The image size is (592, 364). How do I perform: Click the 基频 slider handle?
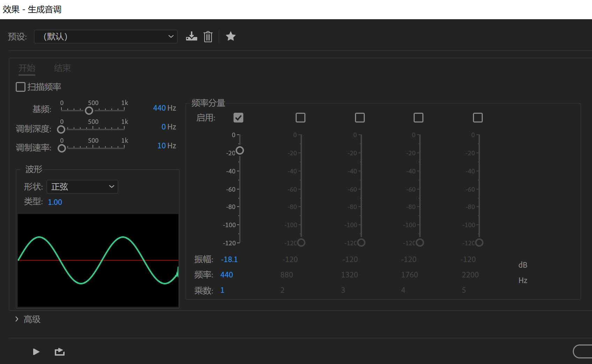click(89, 111)
